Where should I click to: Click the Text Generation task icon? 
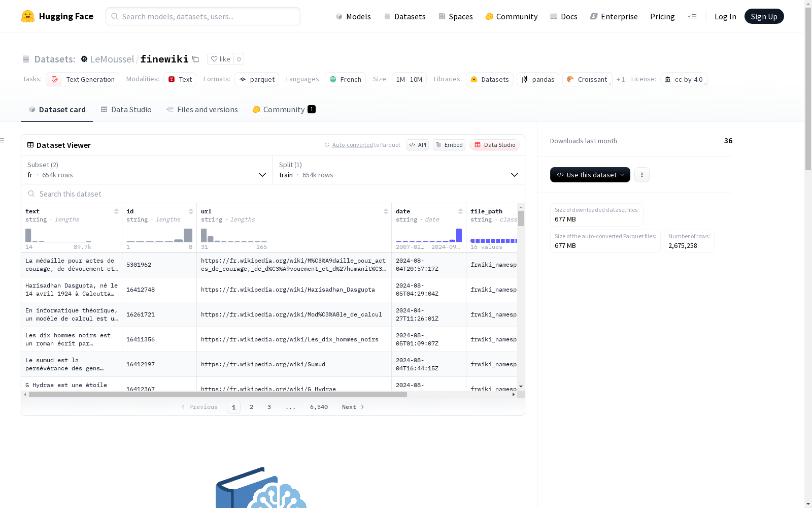[54, 79]
